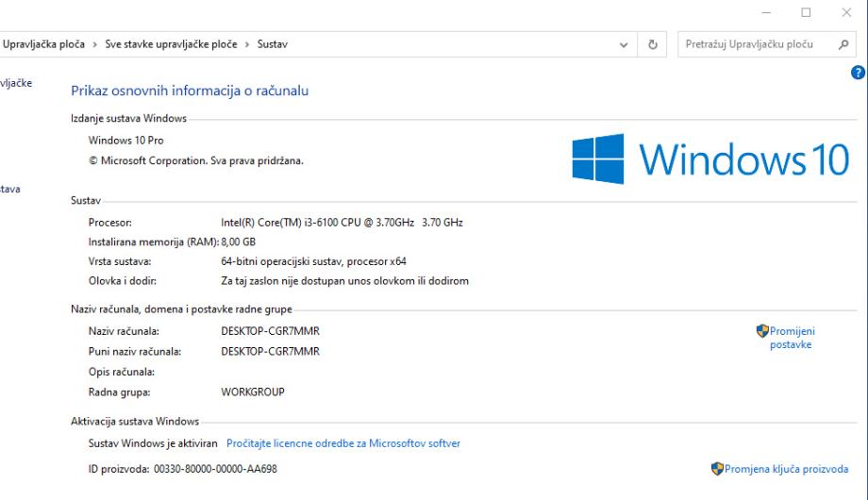Open the Promijeni postavke link
Screen dimensions: 868x500
[792, 338]
